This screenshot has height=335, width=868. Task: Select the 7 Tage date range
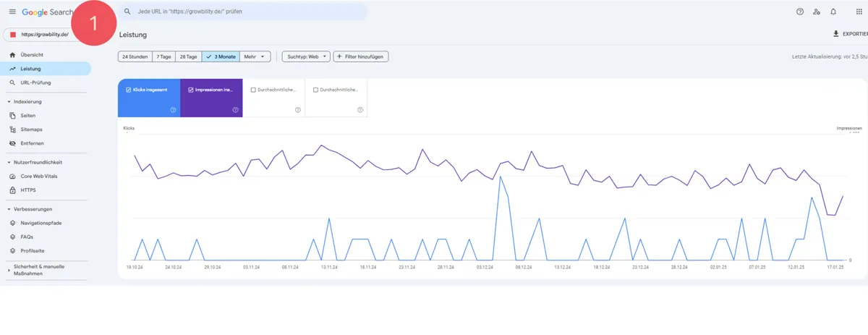[x=164, y=56]
